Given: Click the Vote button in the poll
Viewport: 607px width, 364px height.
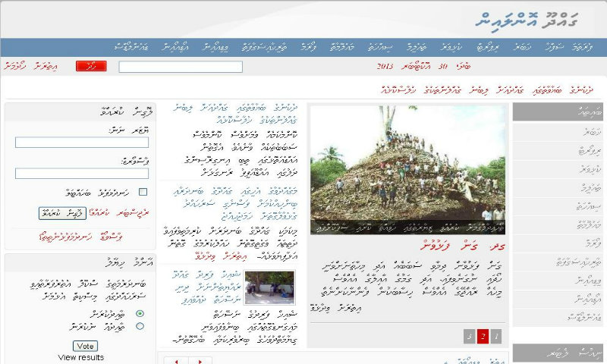Looking at the screenshot, I should click(85, 346).
